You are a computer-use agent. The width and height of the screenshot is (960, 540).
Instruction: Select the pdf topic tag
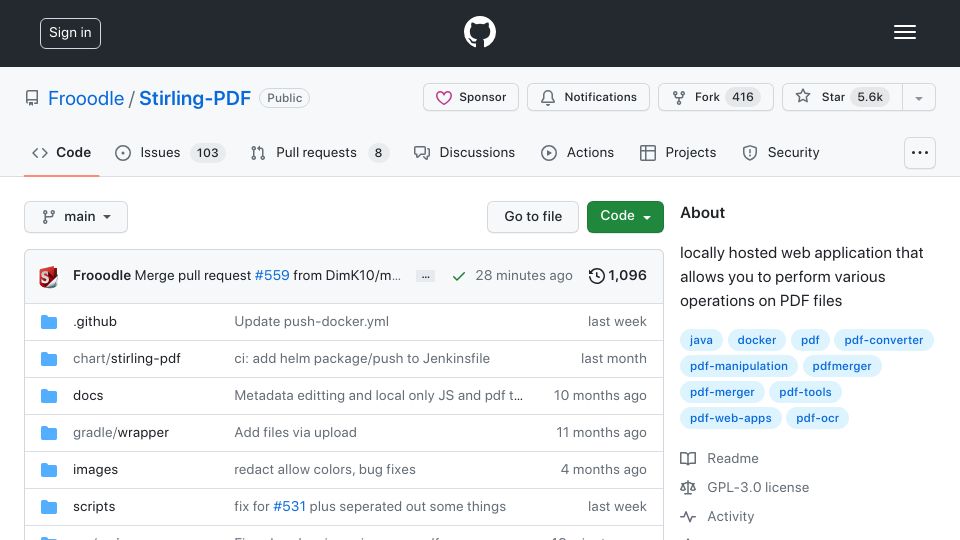810,340
